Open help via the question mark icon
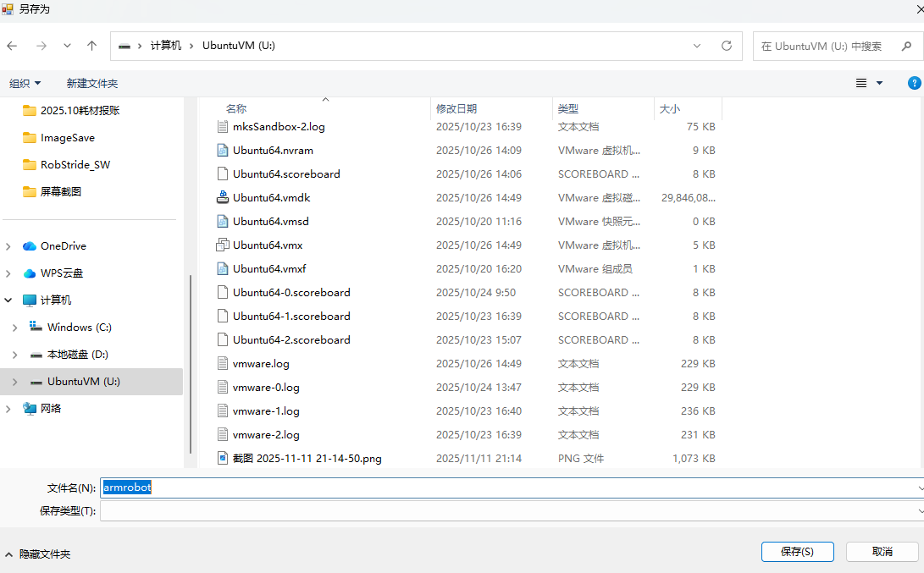 (914, 84)
